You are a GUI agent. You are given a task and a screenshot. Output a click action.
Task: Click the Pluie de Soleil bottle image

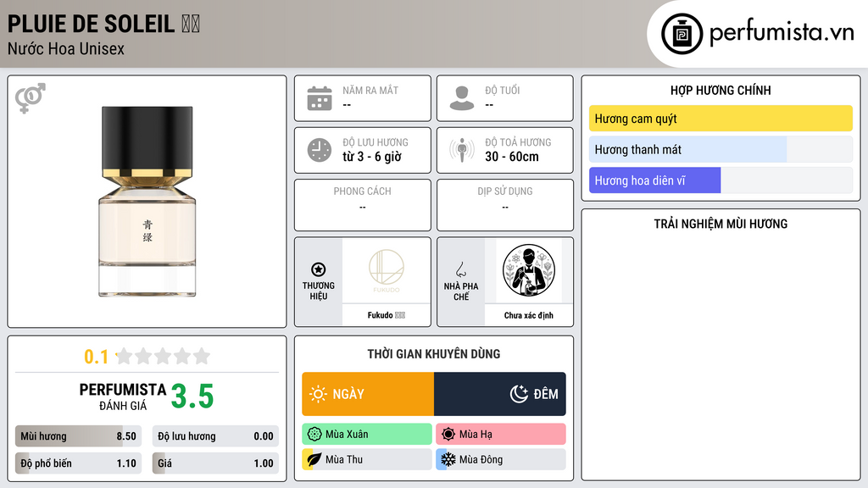pyautogui.click(x=147, y=202)
